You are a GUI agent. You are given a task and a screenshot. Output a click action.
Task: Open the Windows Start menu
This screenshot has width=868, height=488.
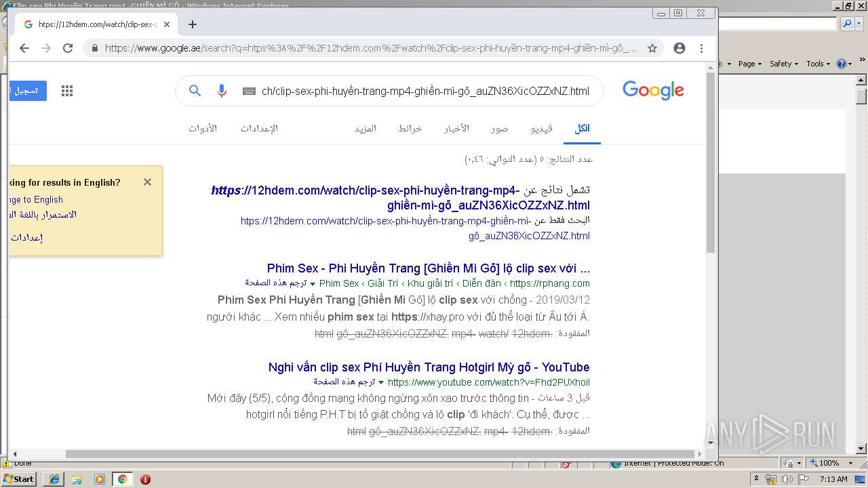click(18, 479)
